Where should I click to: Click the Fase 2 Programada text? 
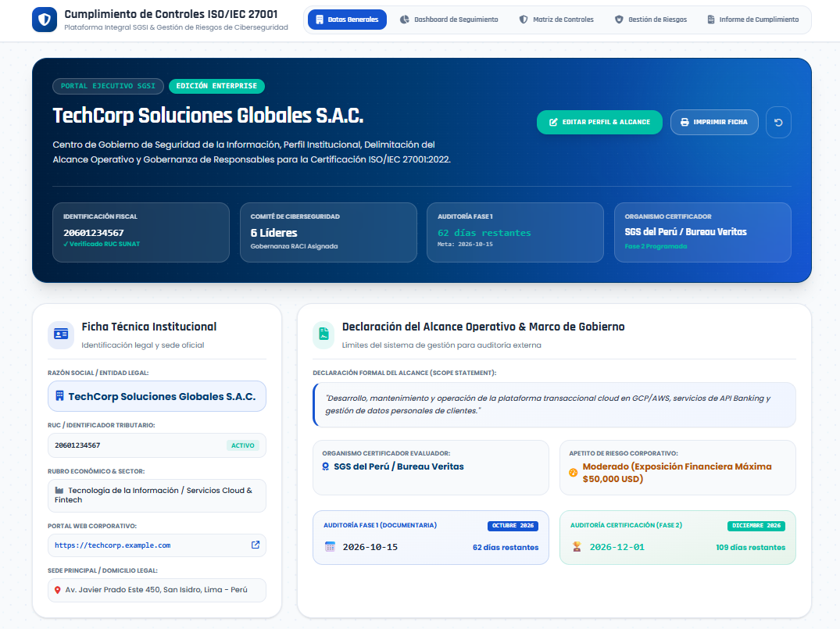(656, 246)
